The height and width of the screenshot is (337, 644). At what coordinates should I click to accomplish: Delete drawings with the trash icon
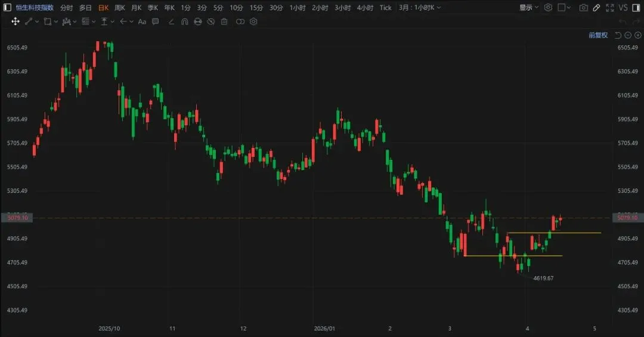click(x=224, y=21)
